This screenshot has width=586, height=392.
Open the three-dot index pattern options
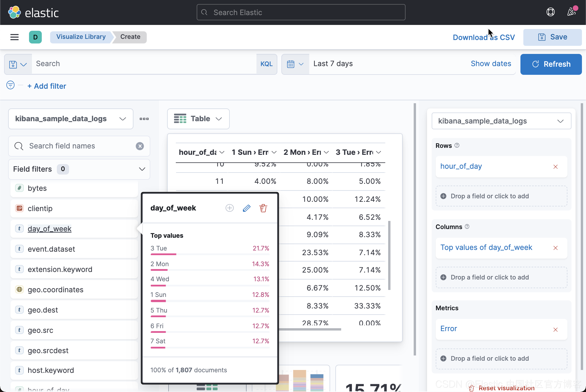[144, 119]
